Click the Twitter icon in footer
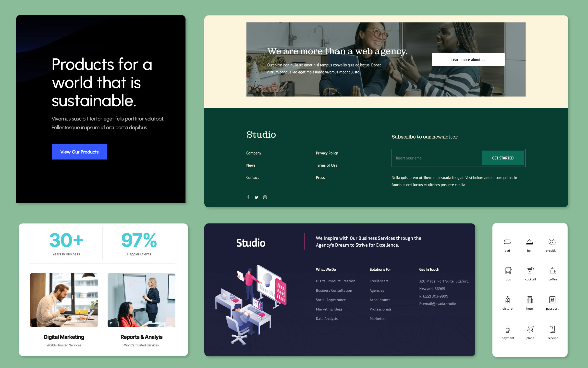The image size is (588, 368). [256, 197]
